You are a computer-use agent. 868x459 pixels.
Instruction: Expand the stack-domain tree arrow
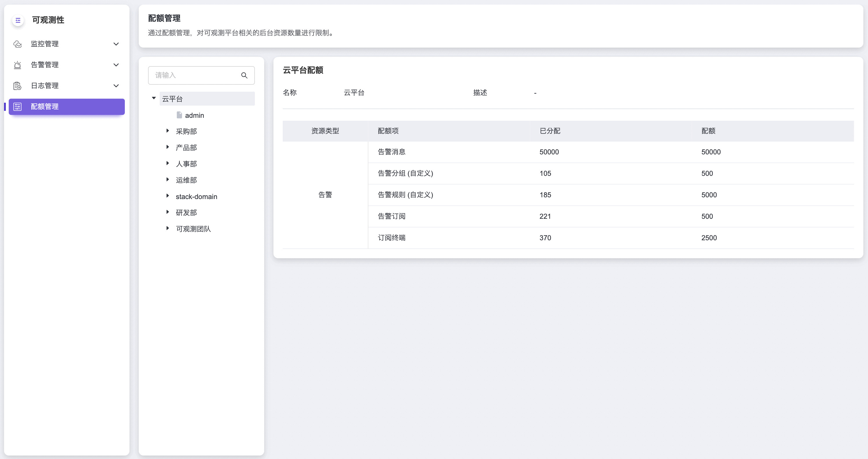(168, 196)
